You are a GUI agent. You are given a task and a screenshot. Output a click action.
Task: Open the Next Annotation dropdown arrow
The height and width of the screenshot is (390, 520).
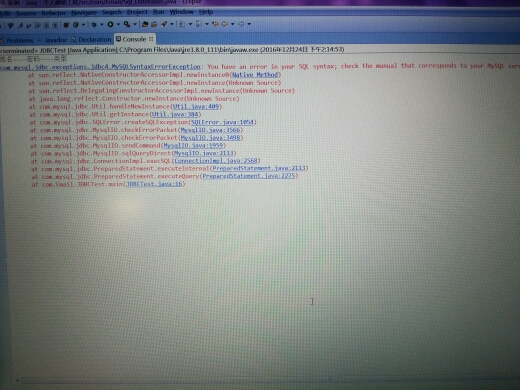pyautogui.click(x=190, y=24)
